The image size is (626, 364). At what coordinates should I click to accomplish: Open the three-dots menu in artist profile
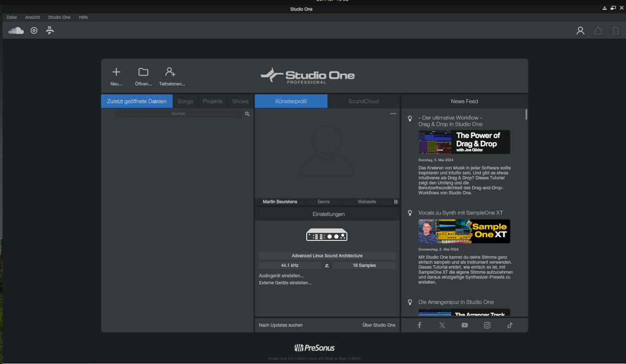point(393,114)
